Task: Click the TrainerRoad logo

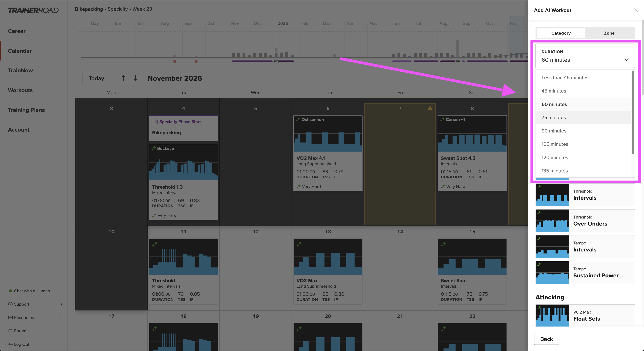Action: click(33, 10)
